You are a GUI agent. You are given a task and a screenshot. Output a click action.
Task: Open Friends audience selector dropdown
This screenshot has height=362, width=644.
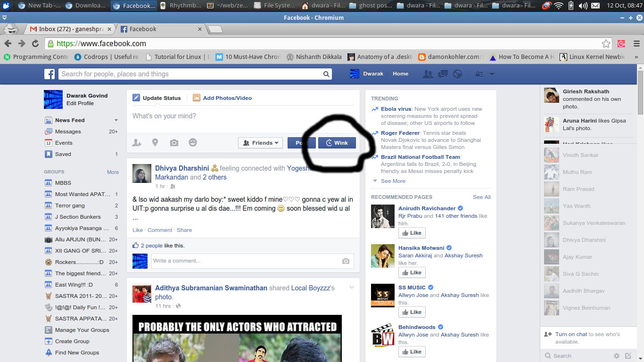tap(260, 143)
